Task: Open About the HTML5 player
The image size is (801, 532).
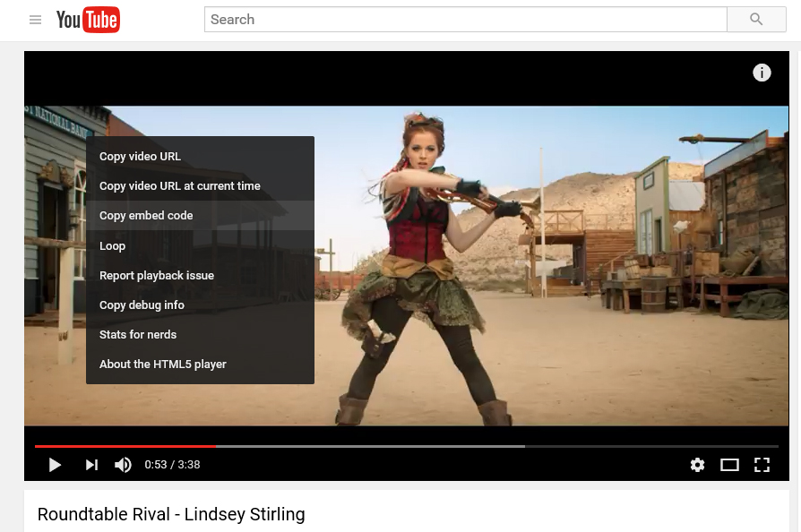Action: (200, 364)
